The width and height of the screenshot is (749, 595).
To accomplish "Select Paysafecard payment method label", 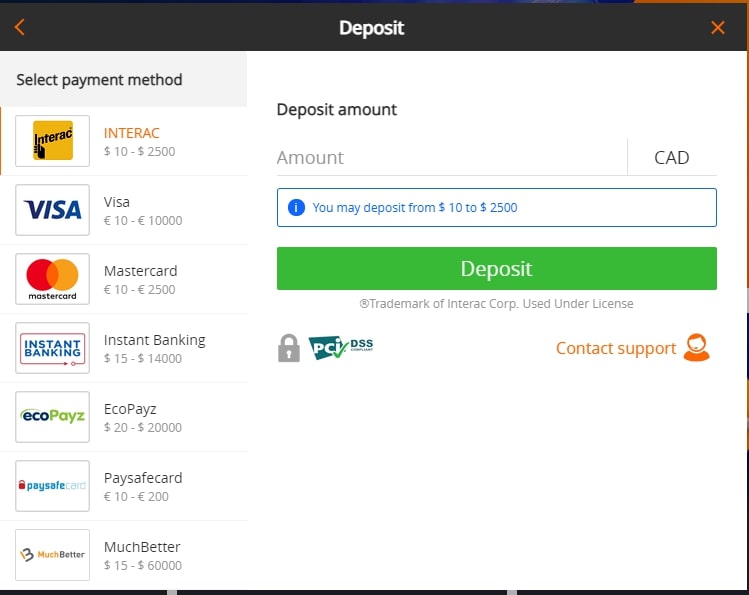I will point(143,478).
